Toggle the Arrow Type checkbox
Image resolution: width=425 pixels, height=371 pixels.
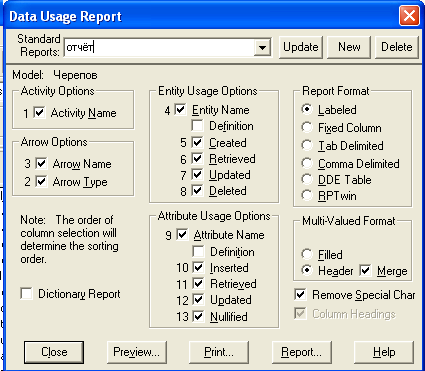[x=41, y=182]
